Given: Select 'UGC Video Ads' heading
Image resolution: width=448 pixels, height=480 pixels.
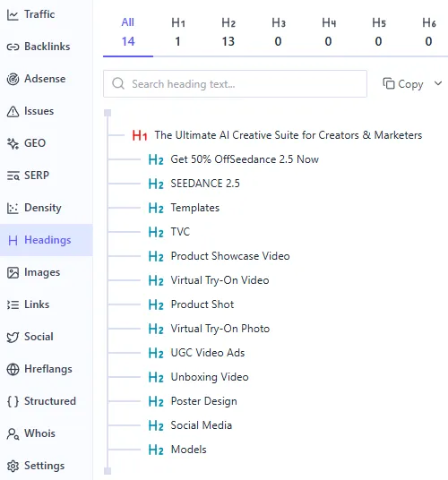Looking at the screenshot, I should [x=208, y=353].
